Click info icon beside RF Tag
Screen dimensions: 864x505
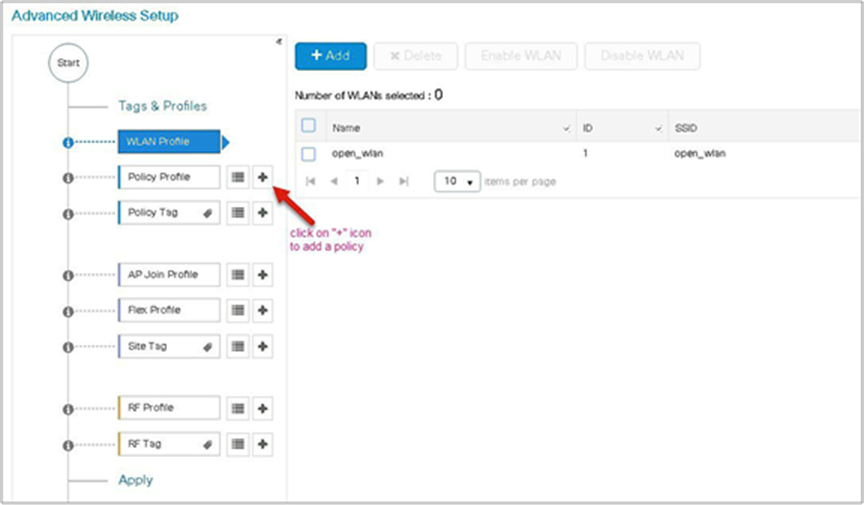pyautogui.click(x=68, y=445)
